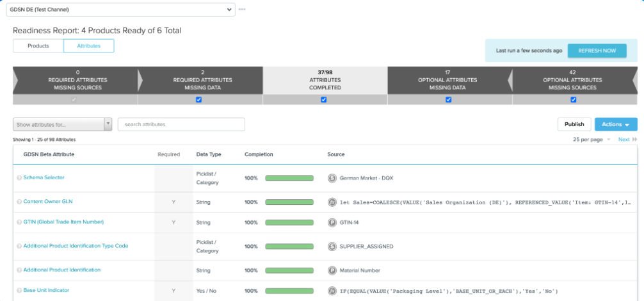Click help icon beside Additional Product Identification
644x301 pixels.
point(19,270)
